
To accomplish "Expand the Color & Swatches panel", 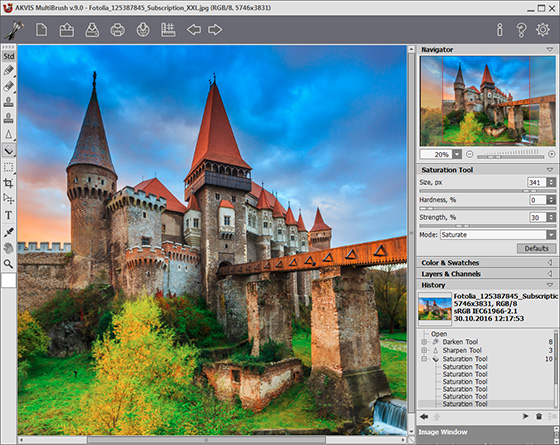I will [x=486, y=262].
